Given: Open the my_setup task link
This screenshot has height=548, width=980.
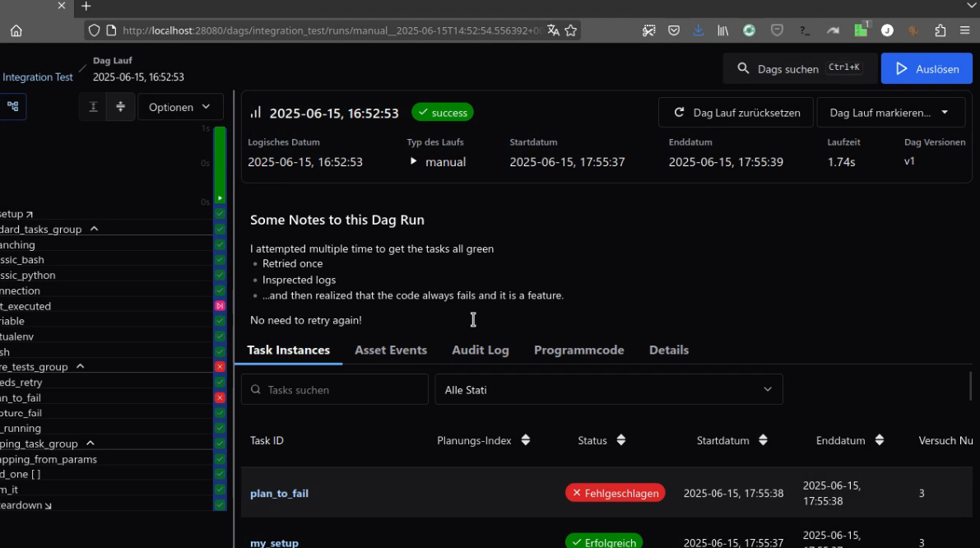Looking at the screenshot, I should click(x=274, y=543).
